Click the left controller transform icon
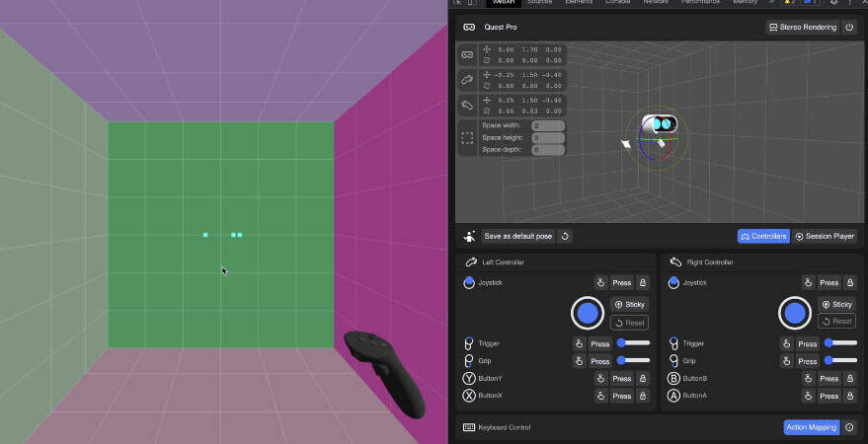This screenshot has width=868, height=444. (467, 79)
